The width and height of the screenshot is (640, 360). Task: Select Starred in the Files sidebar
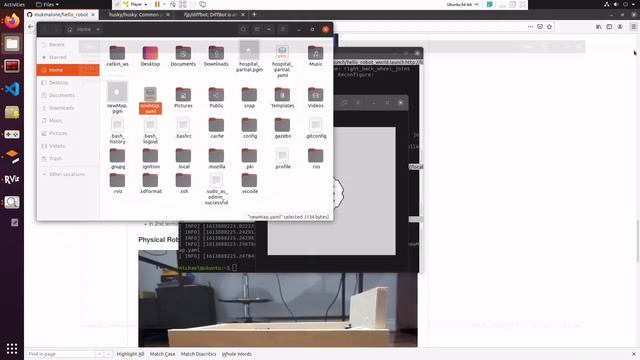[68, 57]
